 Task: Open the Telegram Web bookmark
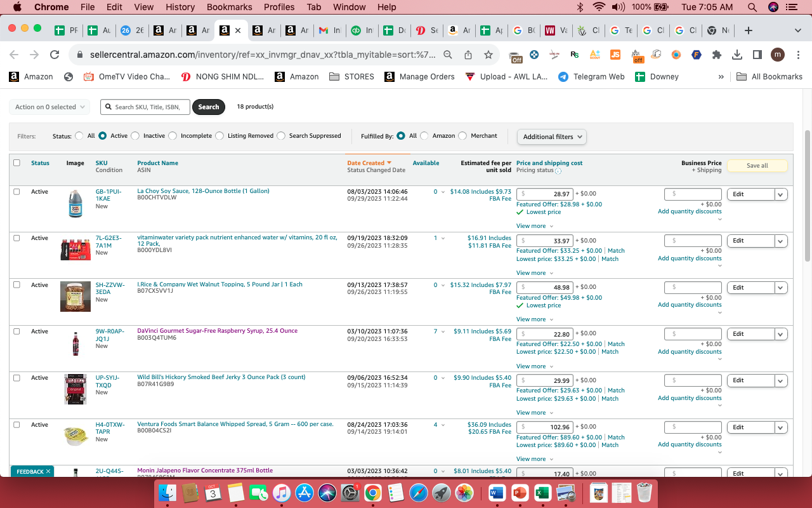coord(591,76)
